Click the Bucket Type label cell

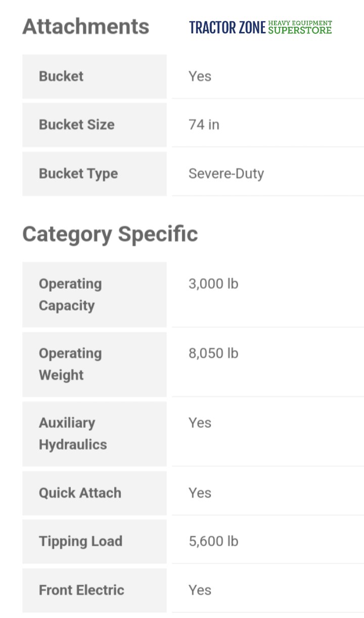[x=95, y=173]
